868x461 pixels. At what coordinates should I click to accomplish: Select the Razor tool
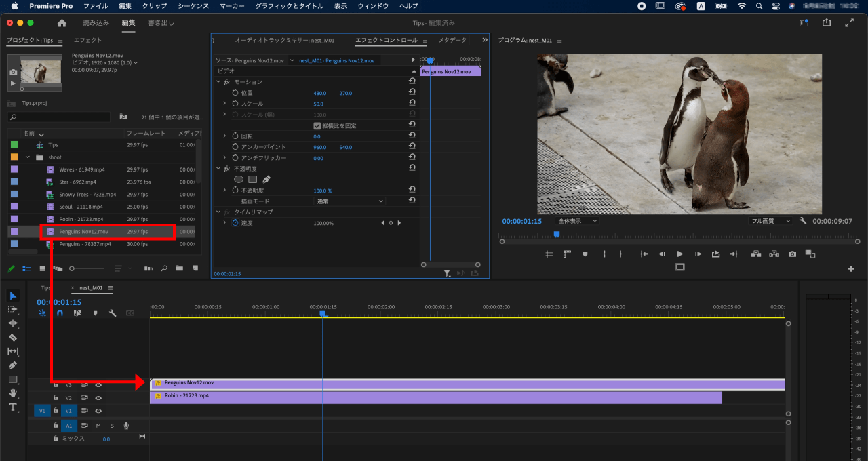13,337
